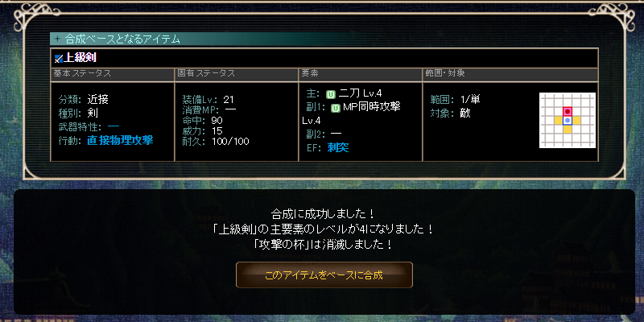Select the 基本ステータス column header

112,75
